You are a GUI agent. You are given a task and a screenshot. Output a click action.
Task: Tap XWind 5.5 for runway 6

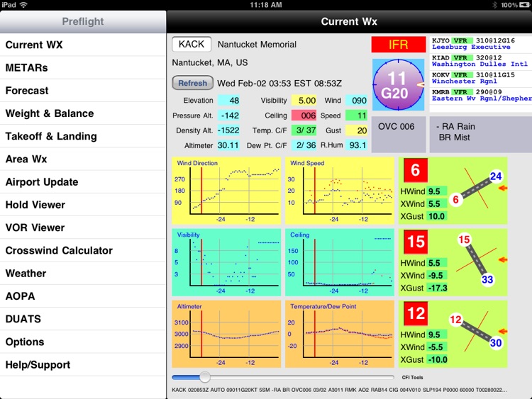[437, 204]
